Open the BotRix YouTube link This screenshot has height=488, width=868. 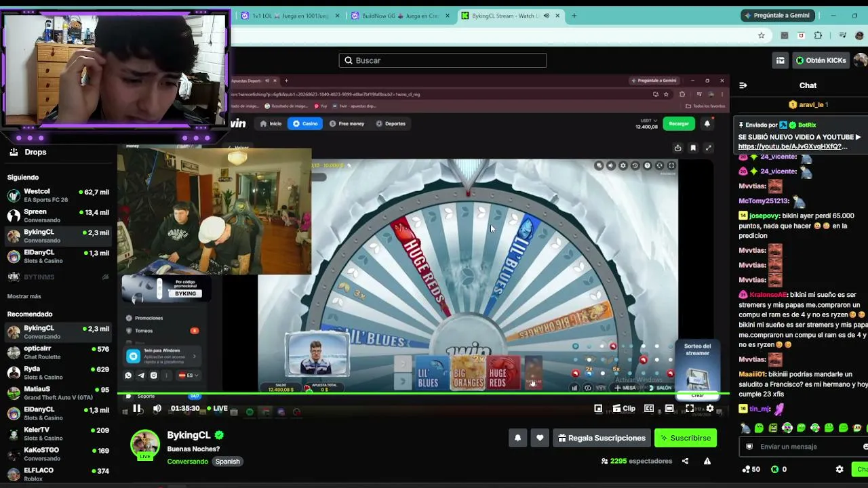(793, 146)
